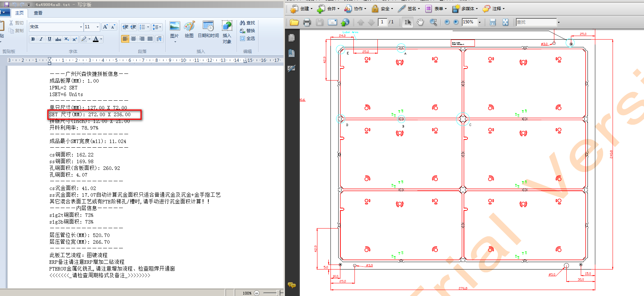Click the 剪切 cut button

(x=16, y=23)
